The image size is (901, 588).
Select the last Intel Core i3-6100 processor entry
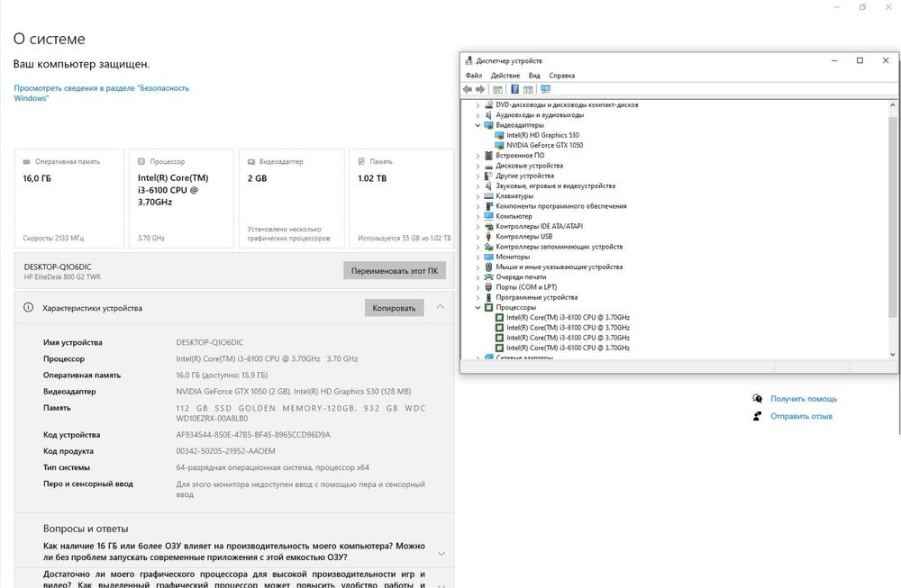[x=568, y=348]
